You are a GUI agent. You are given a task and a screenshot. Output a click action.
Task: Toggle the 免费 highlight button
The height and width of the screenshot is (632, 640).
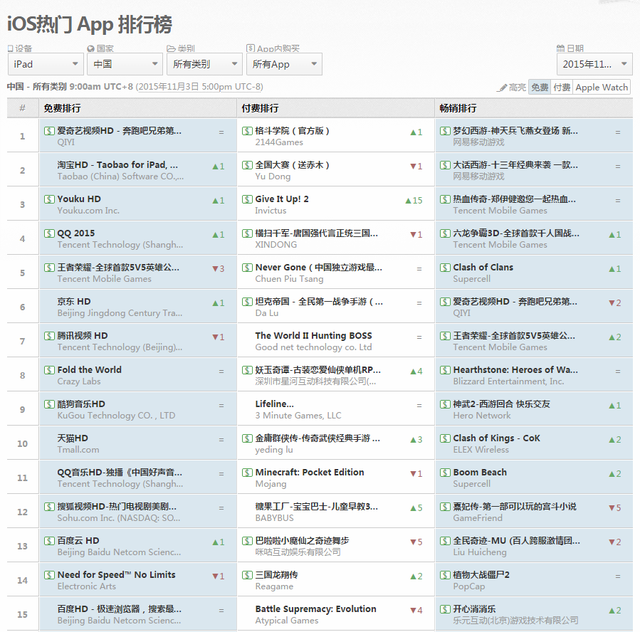coord(540,87)
